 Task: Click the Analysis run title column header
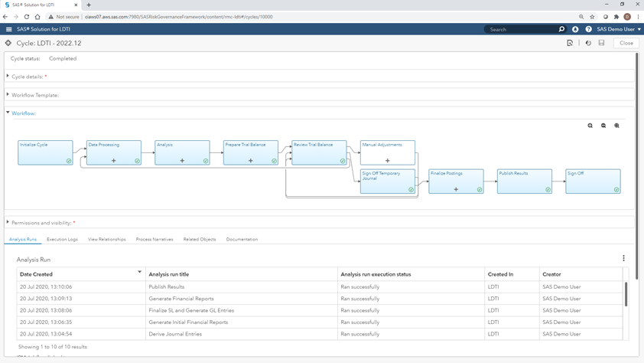click(x=242, y=274)
